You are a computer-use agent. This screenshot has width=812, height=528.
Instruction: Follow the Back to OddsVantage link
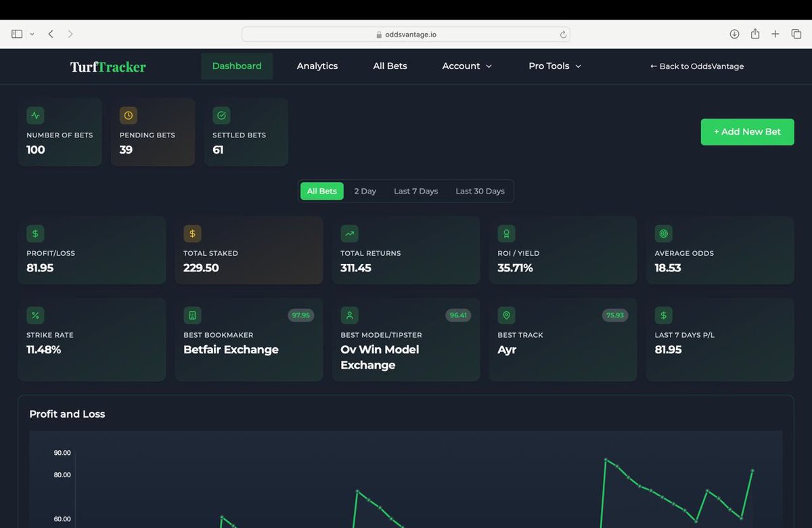click(697, 66)
